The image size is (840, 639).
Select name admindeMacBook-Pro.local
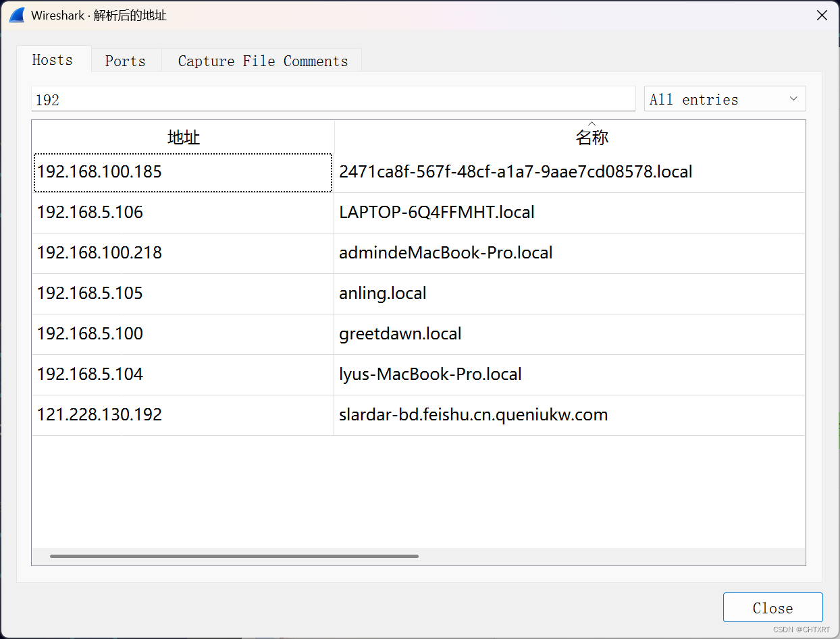(569, 254)
